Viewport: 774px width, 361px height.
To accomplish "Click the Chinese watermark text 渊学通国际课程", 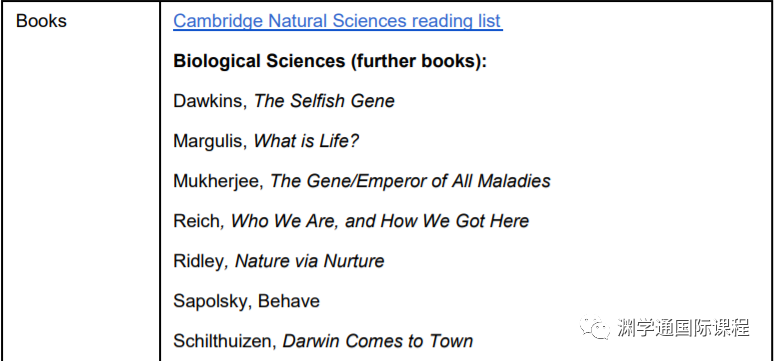I will click(683, 328).
